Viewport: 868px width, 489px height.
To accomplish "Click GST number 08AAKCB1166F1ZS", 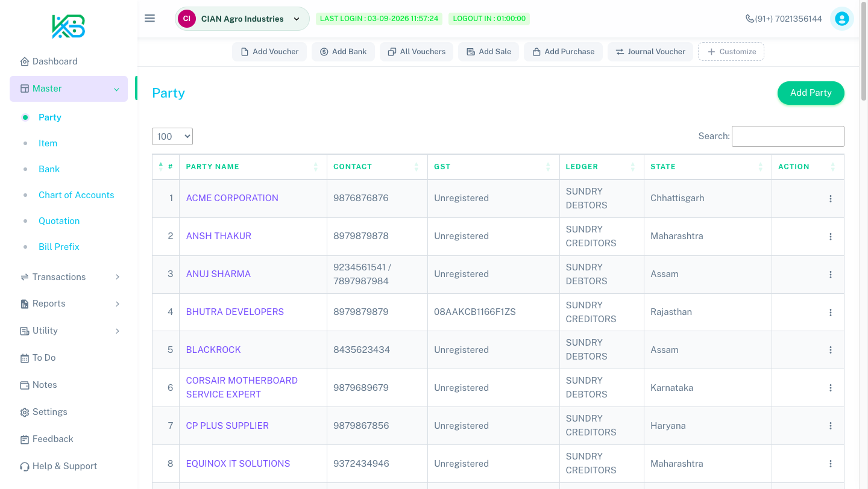I will pyautogui.click(x=475, y=312).
